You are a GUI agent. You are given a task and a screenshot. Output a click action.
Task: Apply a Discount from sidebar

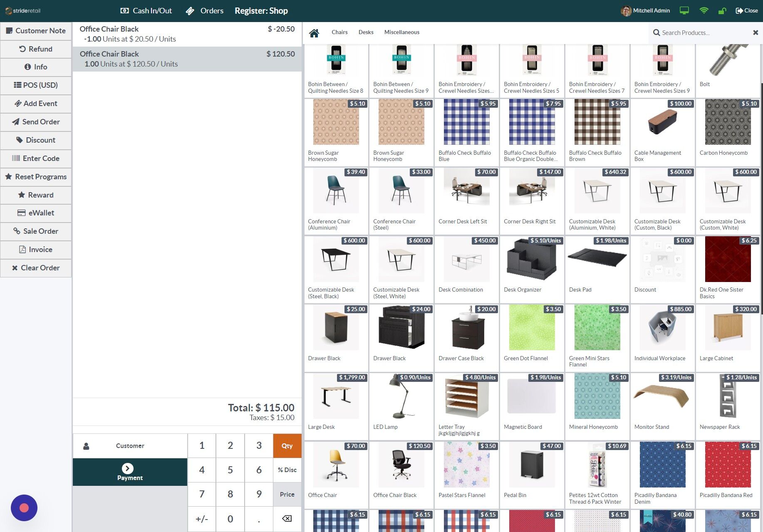coord(36,140)
